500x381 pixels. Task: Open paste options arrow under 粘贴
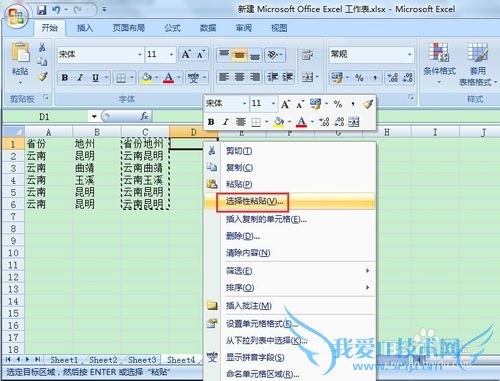point(20,82)
